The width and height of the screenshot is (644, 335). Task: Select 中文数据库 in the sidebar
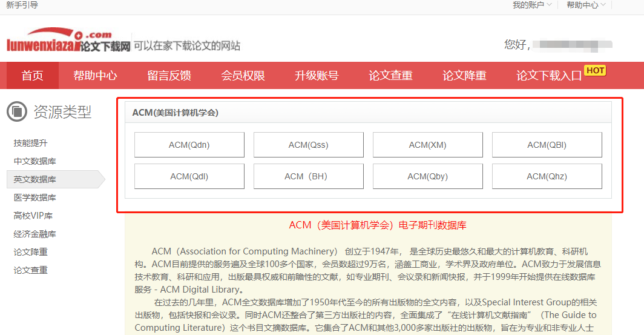[x=35, y=161]
